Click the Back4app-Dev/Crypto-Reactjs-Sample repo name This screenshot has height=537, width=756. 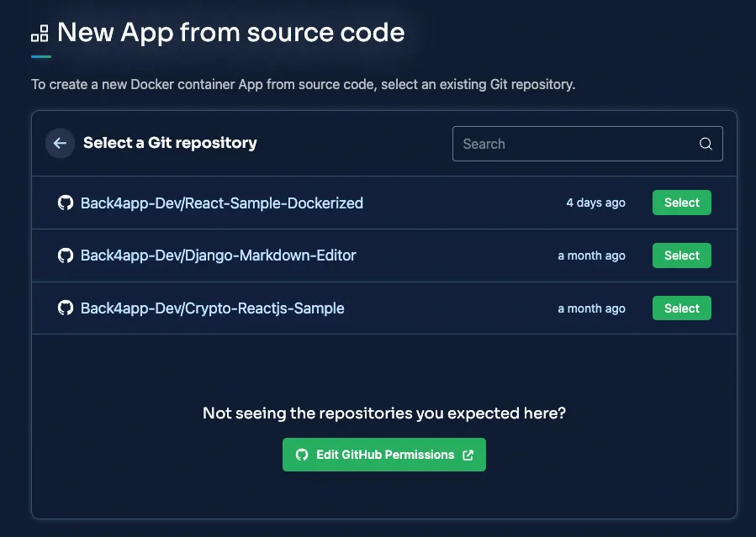(x=212, y=308)
